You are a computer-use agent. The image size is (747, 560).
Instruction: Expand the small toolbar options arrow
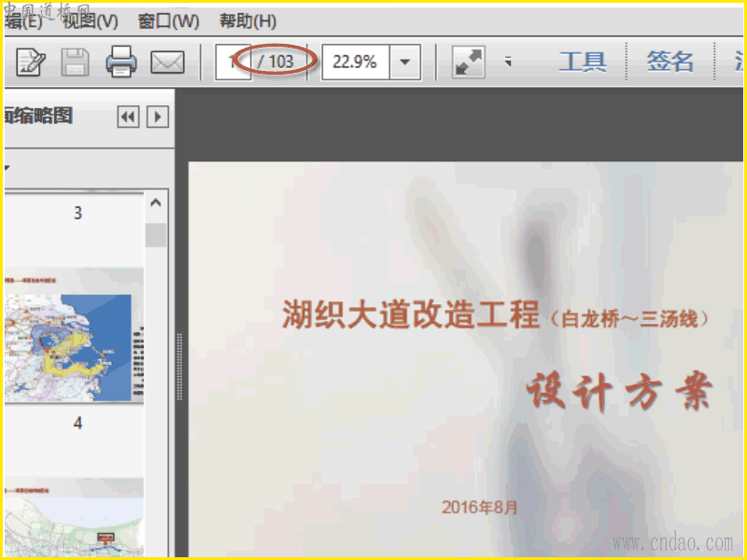tap(508, 62)
